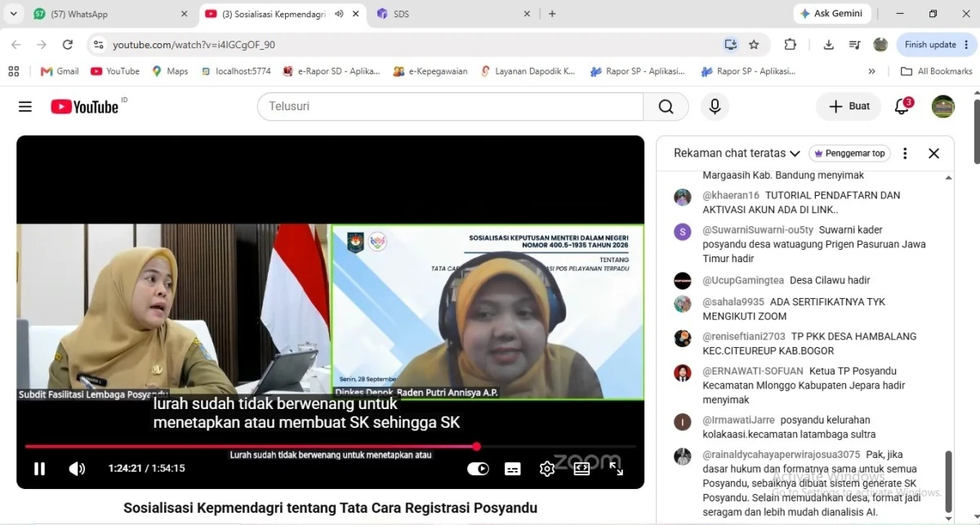
Task: Open the All Bookmarks folder
Action: 936,71
